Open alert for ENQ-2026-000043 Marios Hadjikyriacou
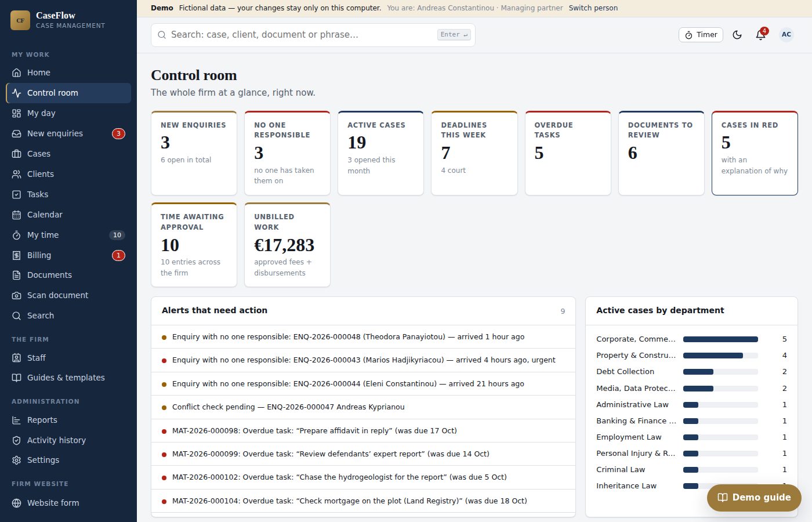Viewport: 812px width, 522px height. (363, 360)
